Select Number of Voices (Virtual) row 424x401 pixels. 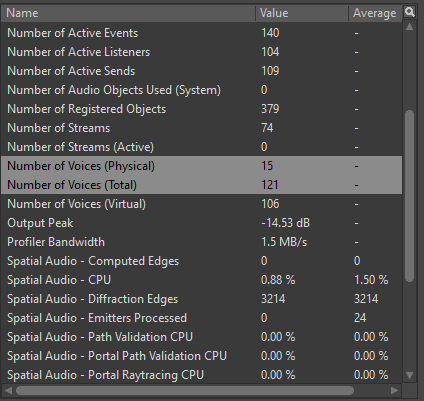pyautogui.click(x=202, y=204)
